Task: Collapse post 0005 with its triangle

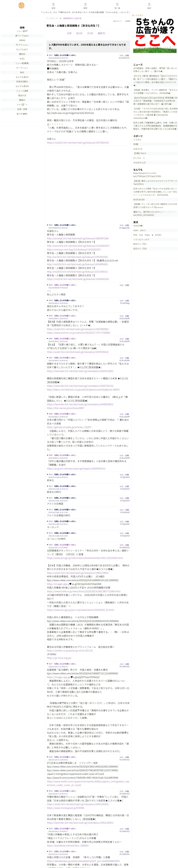Action: [x=47, y=316]
